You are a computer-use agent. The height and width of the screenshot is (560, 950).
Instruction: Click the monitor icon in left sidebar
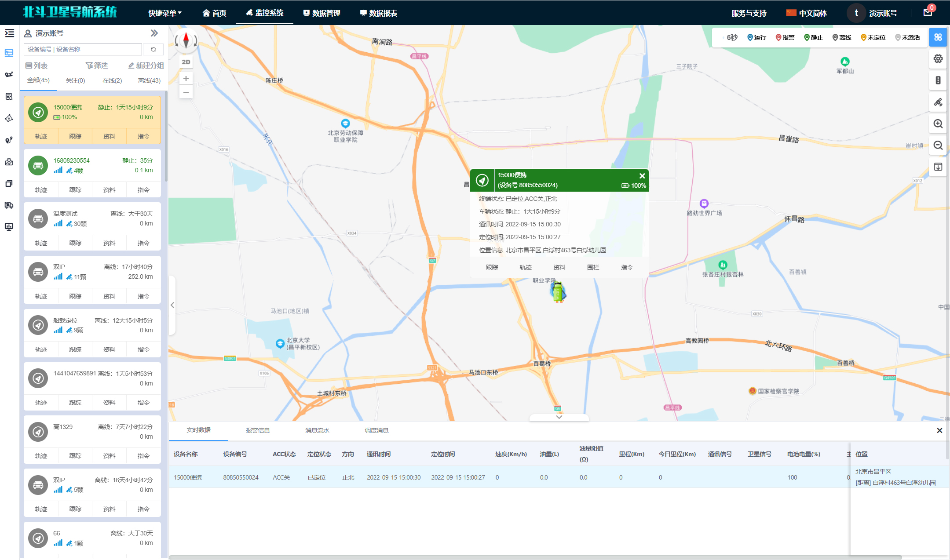9,227
